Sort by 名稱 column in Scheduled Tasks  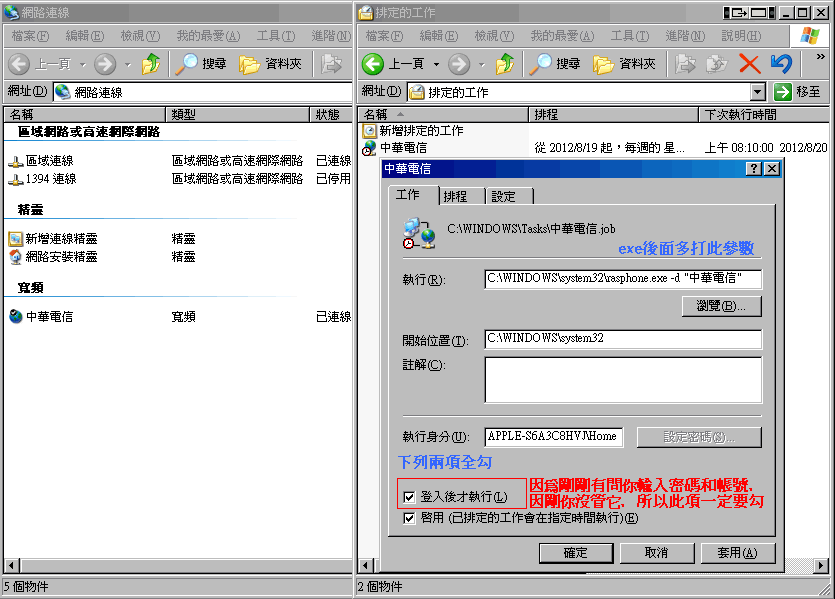click(444, 114)
